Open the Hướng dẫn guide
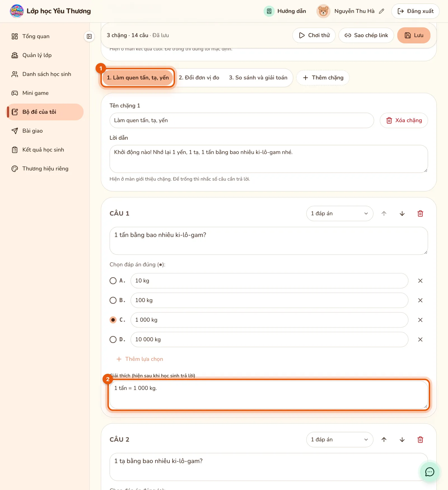 [x=285, y=11]
